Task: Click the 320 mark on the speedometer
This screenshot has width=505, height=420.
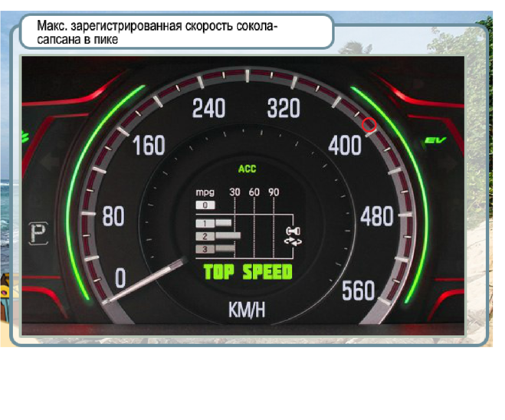Action: (x=284, y=109)
